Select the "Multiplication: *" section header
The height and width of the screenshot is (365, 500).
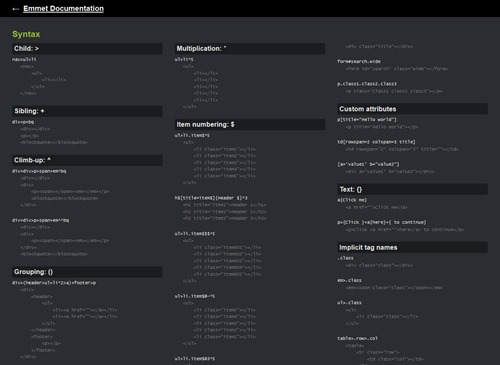(250, 49)
